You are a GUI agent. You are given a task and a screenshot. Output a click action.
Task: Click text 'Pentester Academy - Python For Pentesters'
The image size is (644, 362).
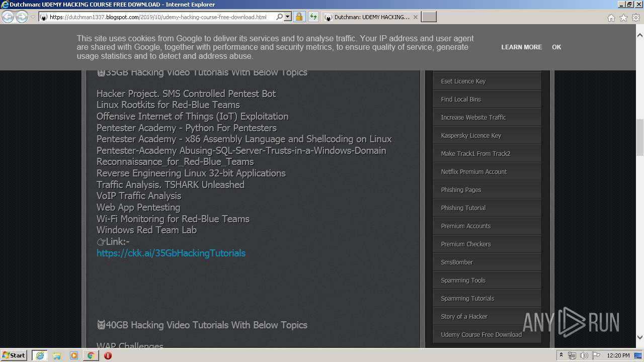click(x=187, y=128)
